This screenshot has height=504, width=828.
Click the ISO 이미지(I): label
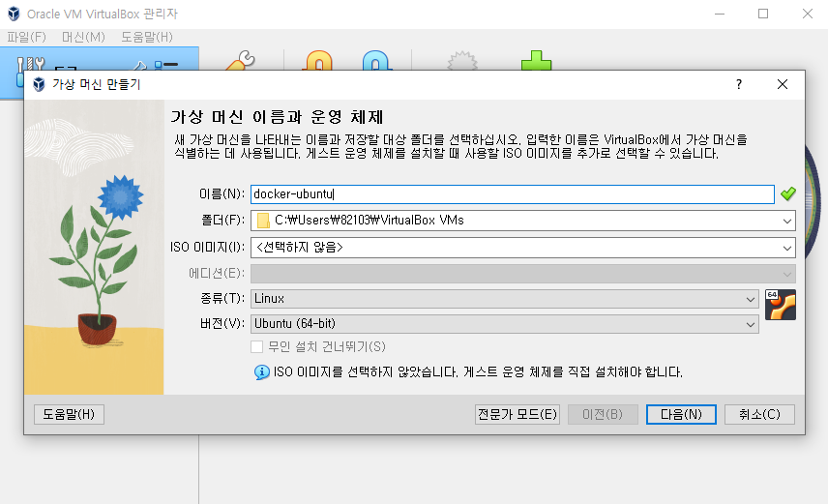point(207,248)
